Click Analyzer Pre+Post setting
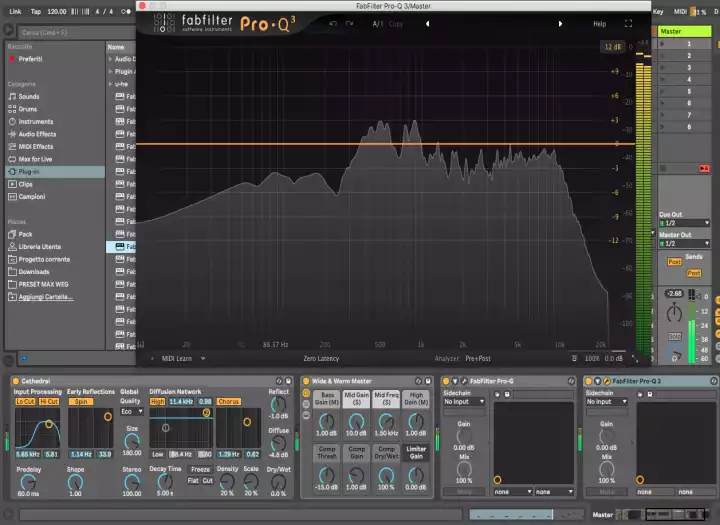Image resolution: width=720 pixels, height=525 pixels. 478,359
